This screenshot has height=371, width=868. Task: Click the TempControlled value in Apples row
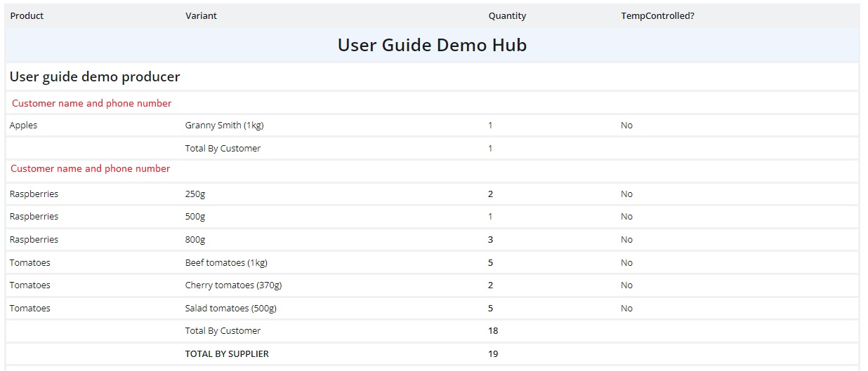(626, 126)
